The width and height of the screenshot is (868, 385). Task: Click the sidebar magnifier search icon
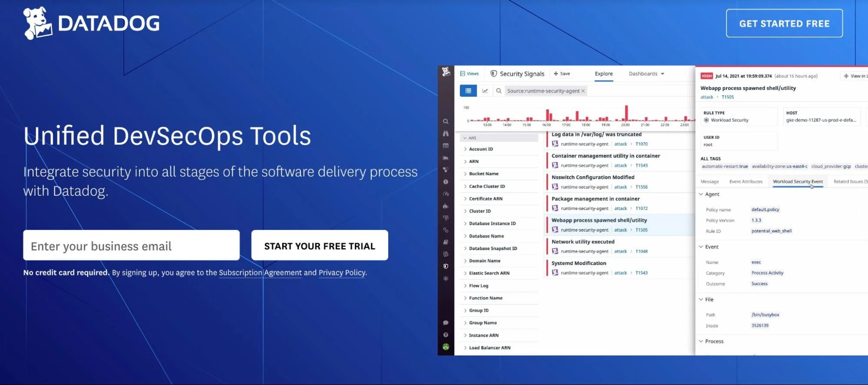(x=446, y=122)
